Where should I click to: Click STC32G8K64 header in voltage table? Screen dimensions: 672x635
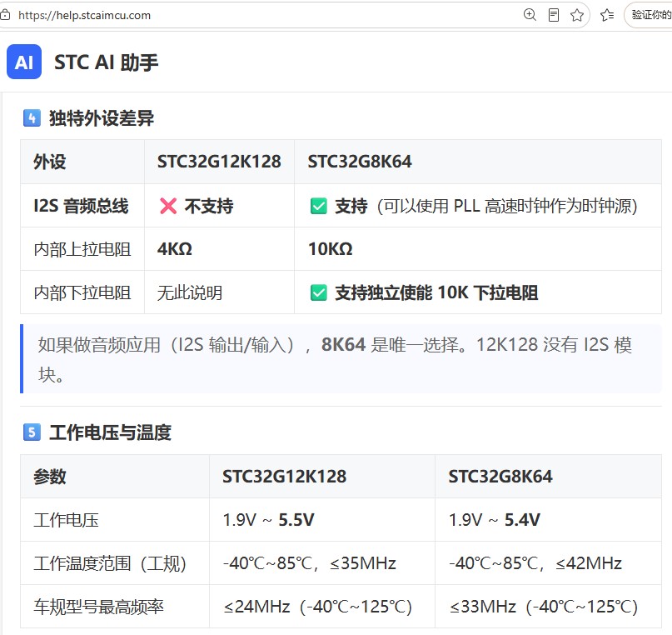click(x=500, y=477)
